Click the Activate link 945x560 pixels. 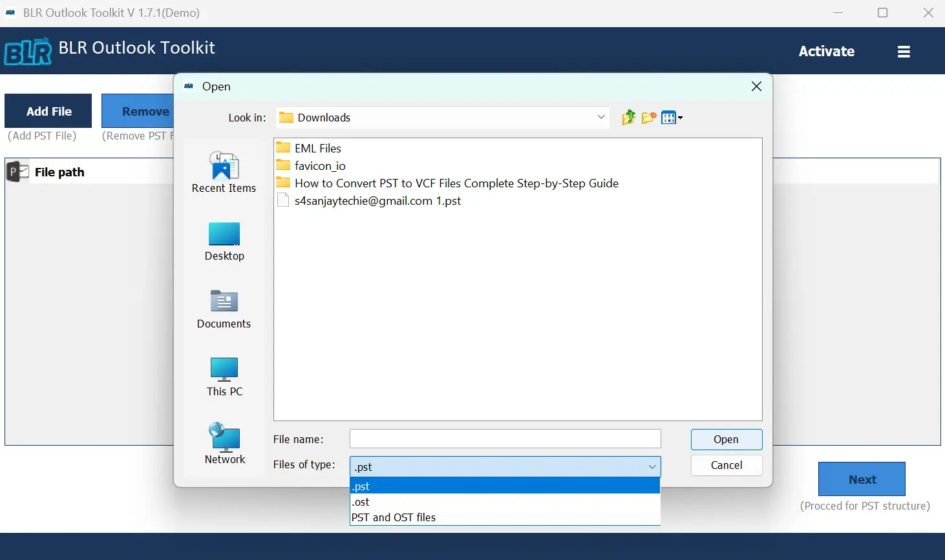point(827,50)
